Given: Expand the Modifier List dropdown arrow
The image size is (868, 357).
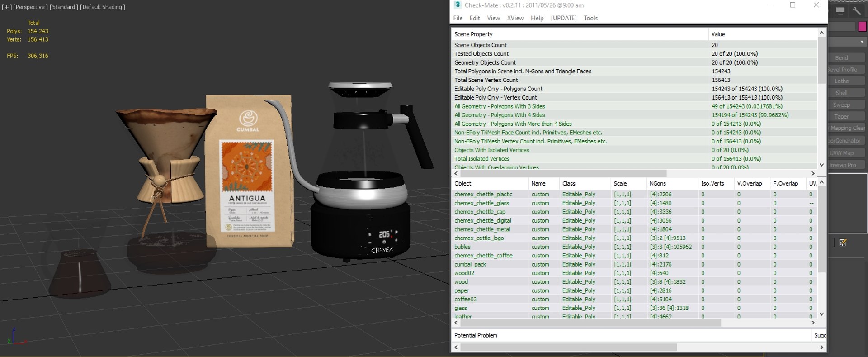Looking at the screenshot, I should click(862, 42).
